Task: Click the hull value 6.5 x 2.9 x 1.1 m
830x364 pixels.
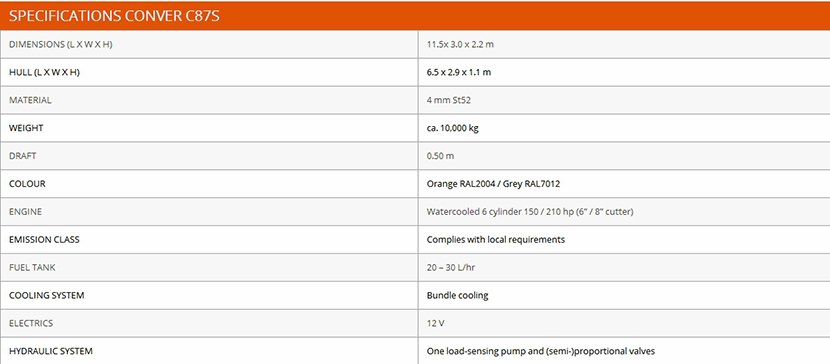Action: pos(458,72)
